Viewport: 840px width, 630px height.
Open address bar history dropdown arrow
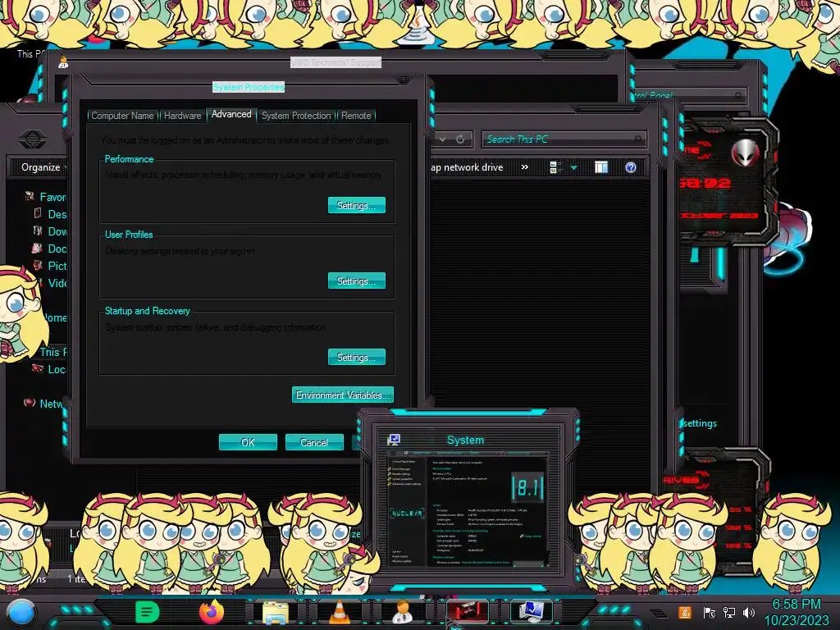click(442, 139)
